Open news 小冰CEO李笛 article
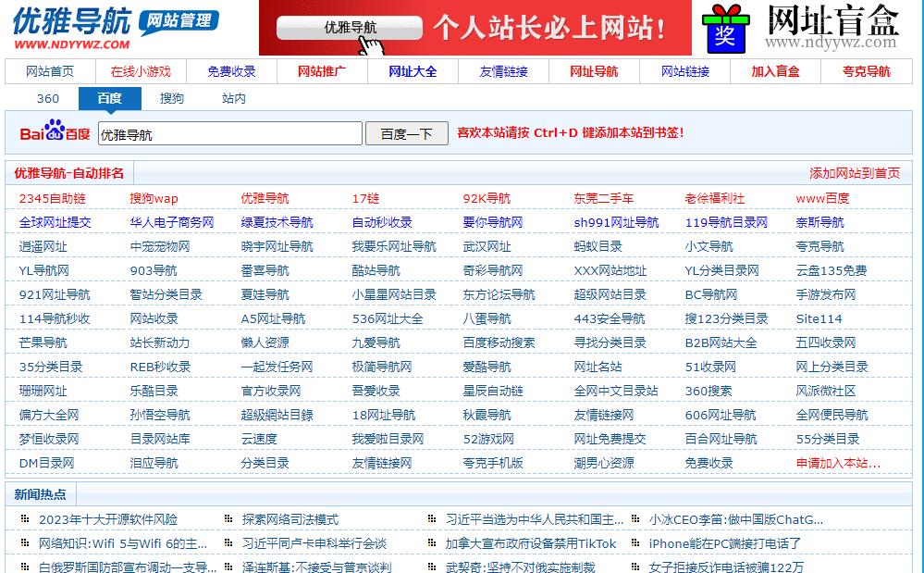This screenshot has height=573, width=924. point(735,519)
